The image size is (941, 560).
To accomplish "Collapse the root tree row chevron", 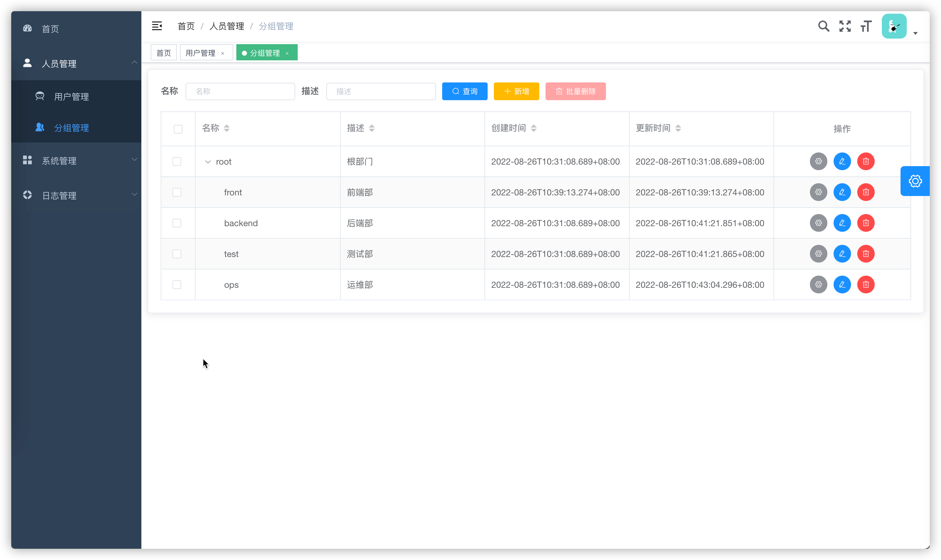I will [208, 162].
